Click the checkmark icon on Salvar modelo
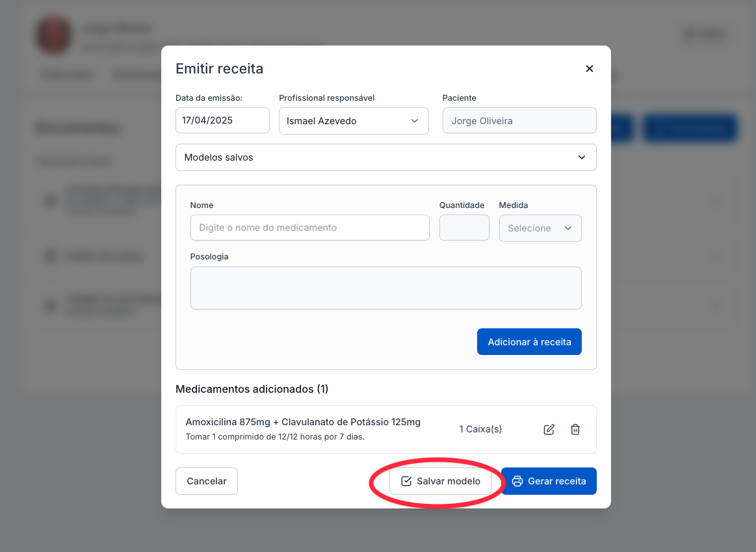Viewport: 756px width, 552px height. 406,481
